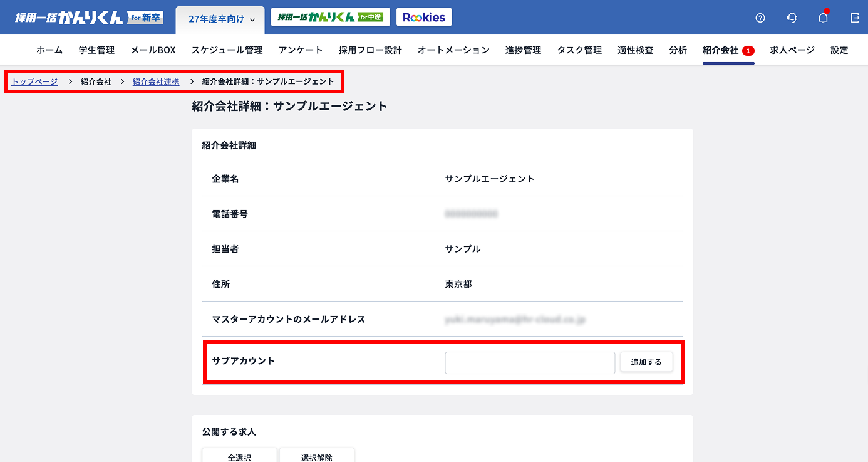Screen dimensions: 868x462
Task: Open the Rookies product button
Action: pos(424,18)
